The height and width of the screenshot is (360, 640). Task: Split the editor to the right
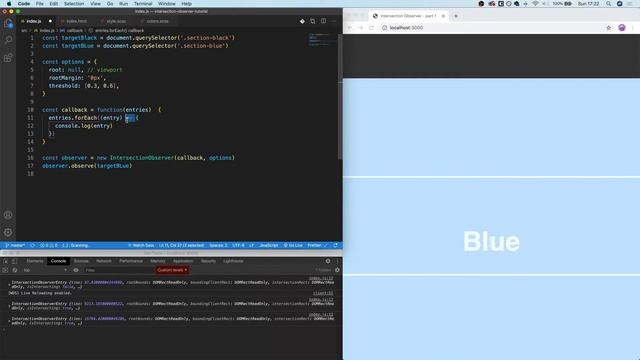pos(323,21)
